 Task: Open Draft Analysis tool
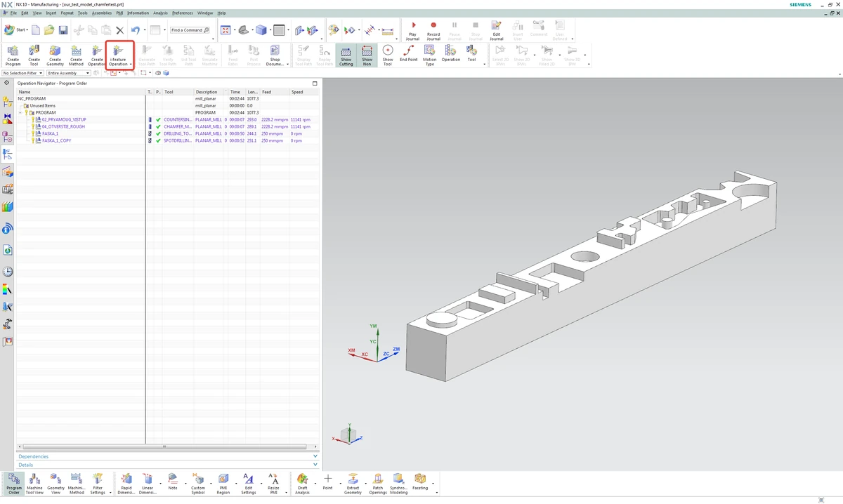[302, 483]
